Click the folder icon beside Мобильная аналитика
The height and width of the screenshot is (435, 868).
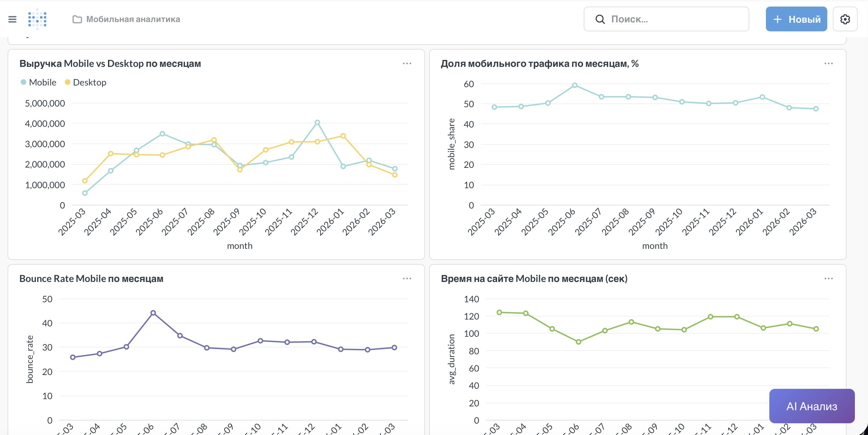pos(77,19)
